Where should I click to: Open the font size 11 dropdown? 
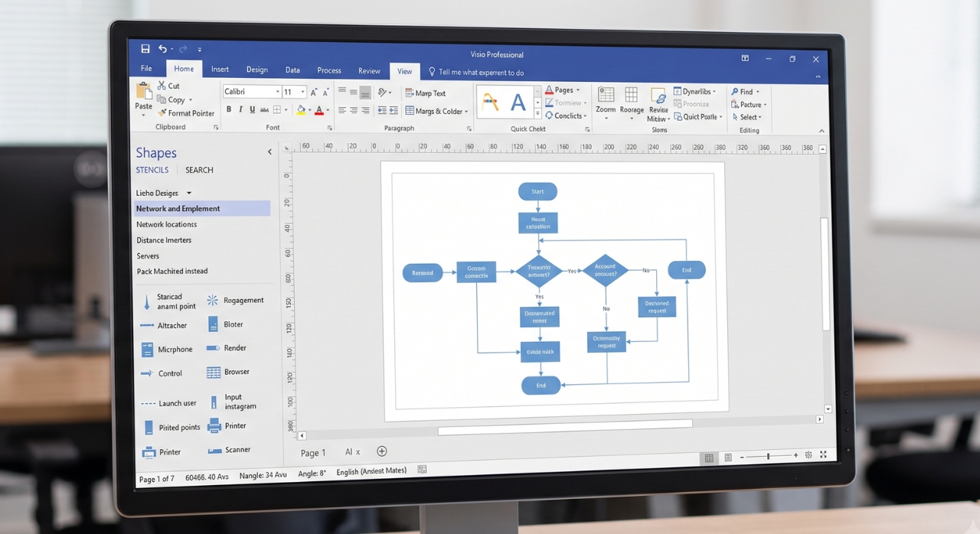point(303,92)
